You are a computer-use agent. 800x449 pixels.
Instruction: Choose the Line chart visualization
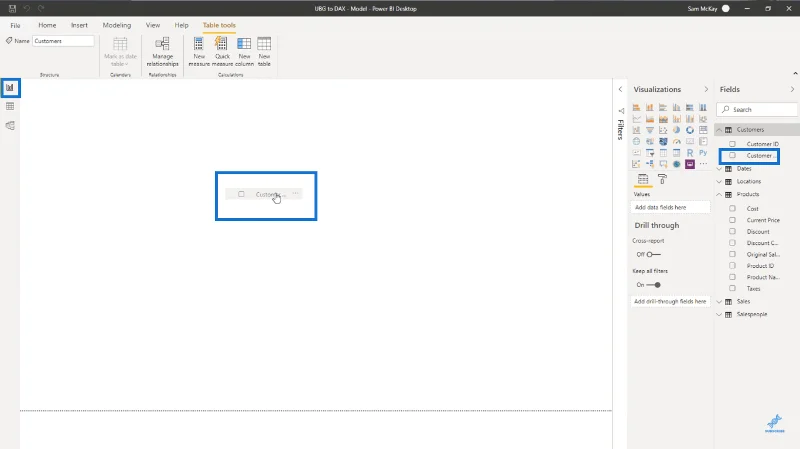coord(636,119)
